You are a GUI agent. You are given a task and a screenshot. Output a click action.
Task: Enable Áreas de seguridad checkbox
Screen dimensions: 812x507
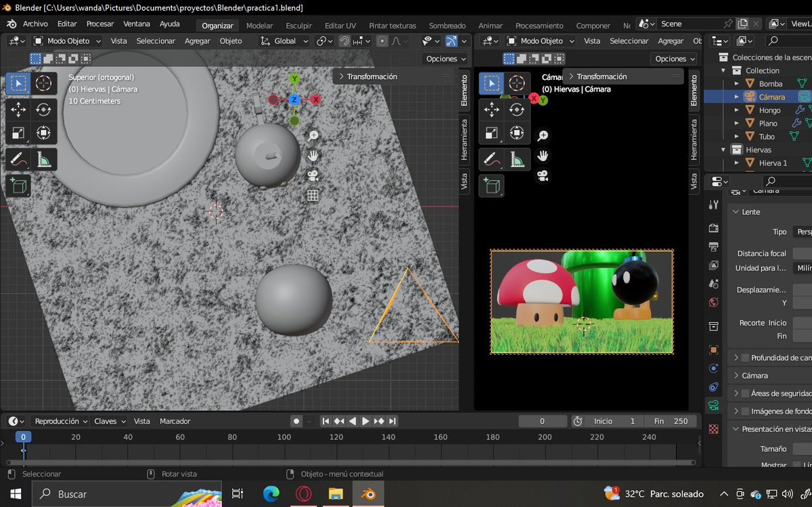tap(745, 393)
